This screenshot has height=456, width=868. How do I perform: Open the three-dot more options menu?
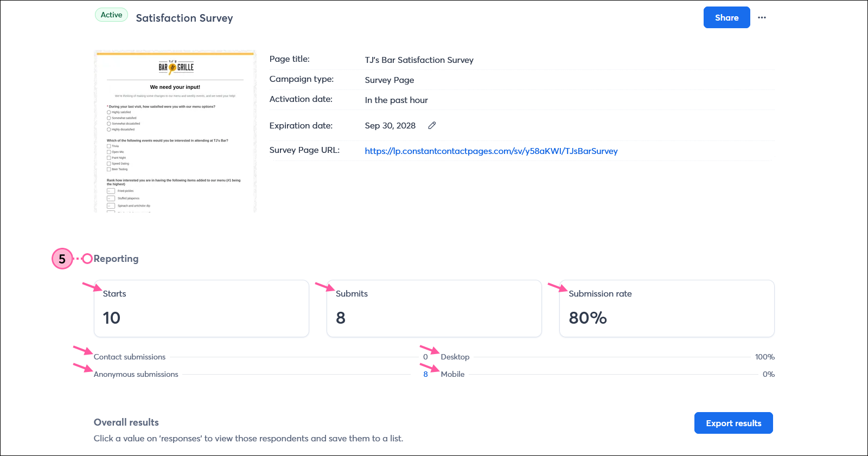pos(762,17)
